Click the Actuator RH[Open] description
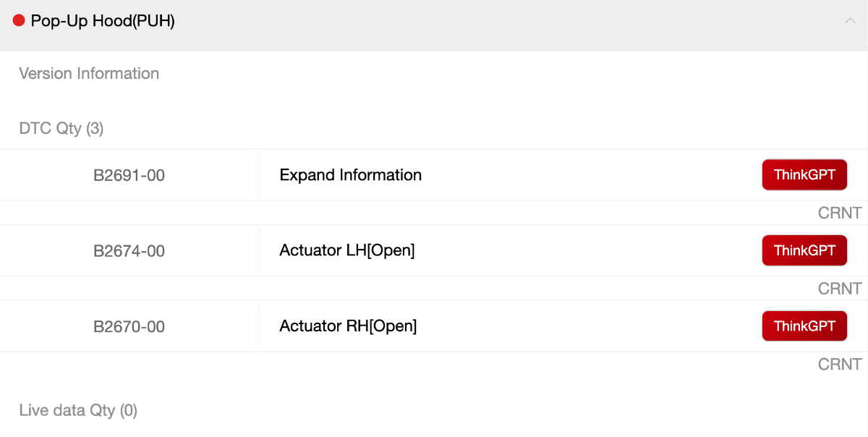 pos(348,326)
